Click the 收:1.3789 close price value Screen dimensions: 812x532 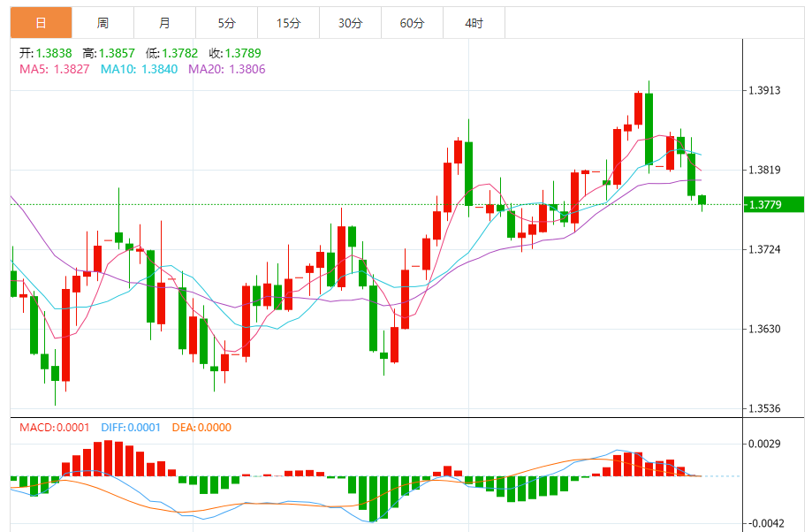tap(235, 53)
